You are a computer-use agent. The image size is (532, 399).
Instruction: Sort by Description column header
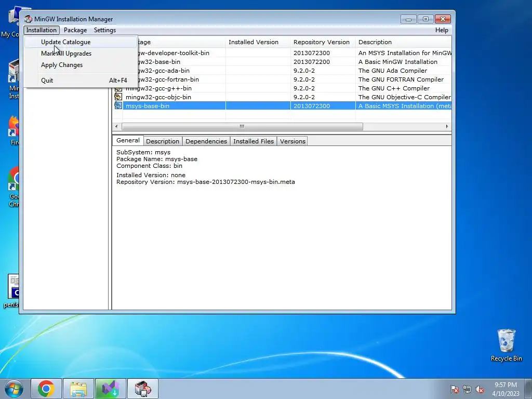tap(403, 42)
